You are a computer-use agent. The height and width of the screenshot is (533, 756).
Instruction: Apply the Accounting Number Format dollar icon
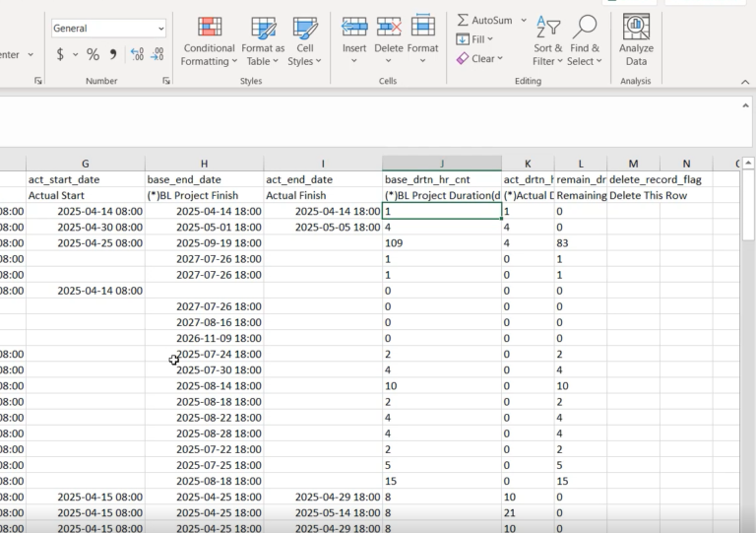(60, 54)
